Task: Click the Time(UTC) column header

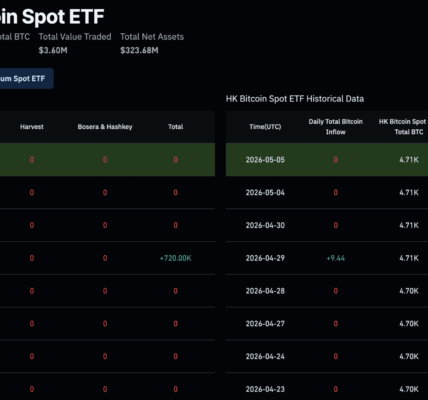Action: [265, 127]
